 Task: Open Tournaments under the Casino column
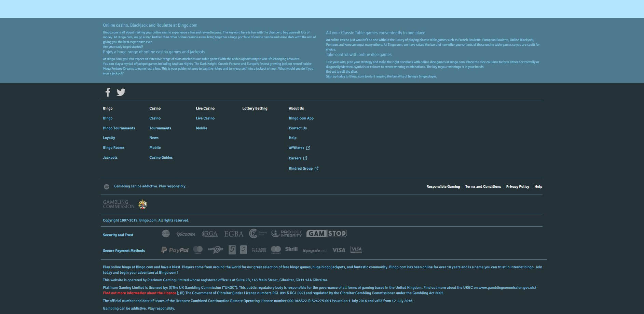(x=160, y=128)
